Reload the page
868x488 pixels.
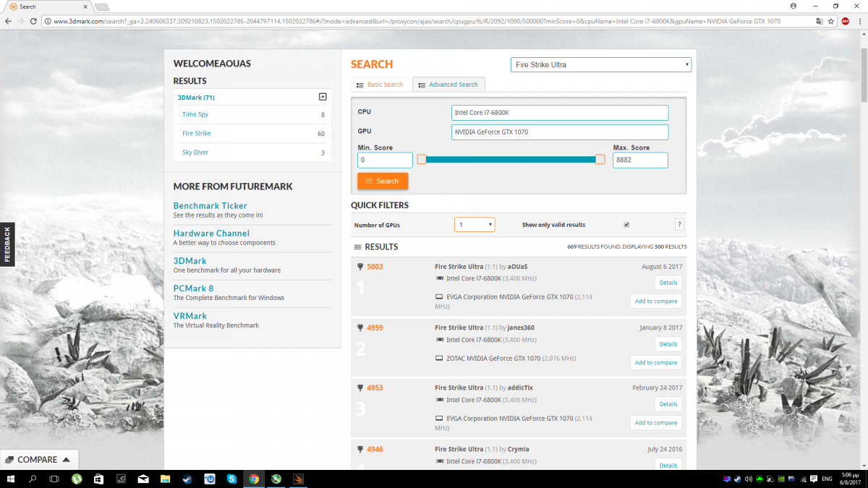34,21
